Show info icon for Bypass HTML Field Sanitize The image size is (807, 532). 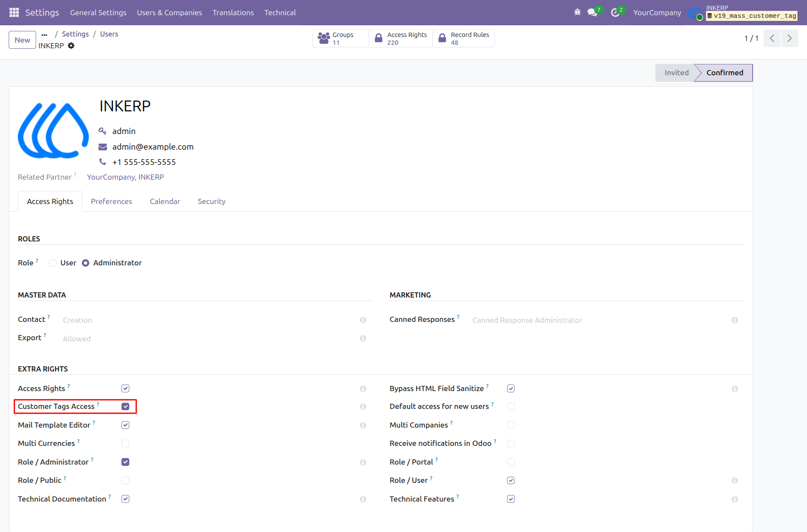tap(735, 389)
